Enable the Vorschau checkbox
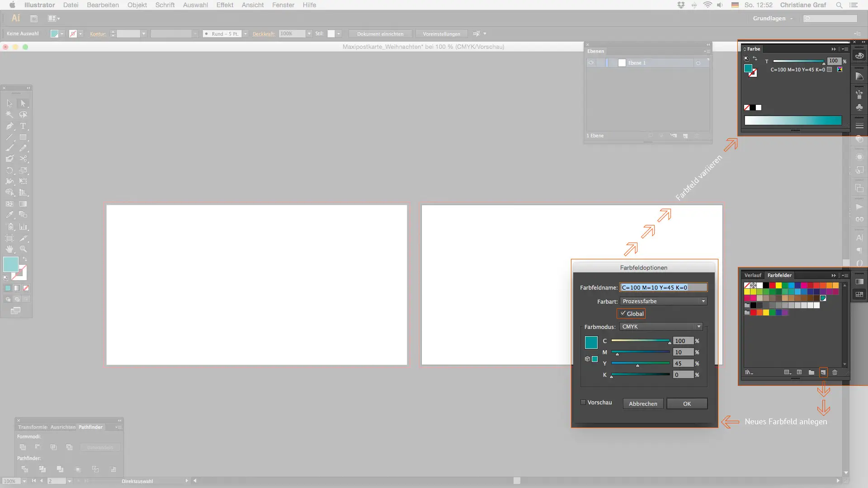The width and height of the screenshot is (868, 488). click(x=583, y=402)
